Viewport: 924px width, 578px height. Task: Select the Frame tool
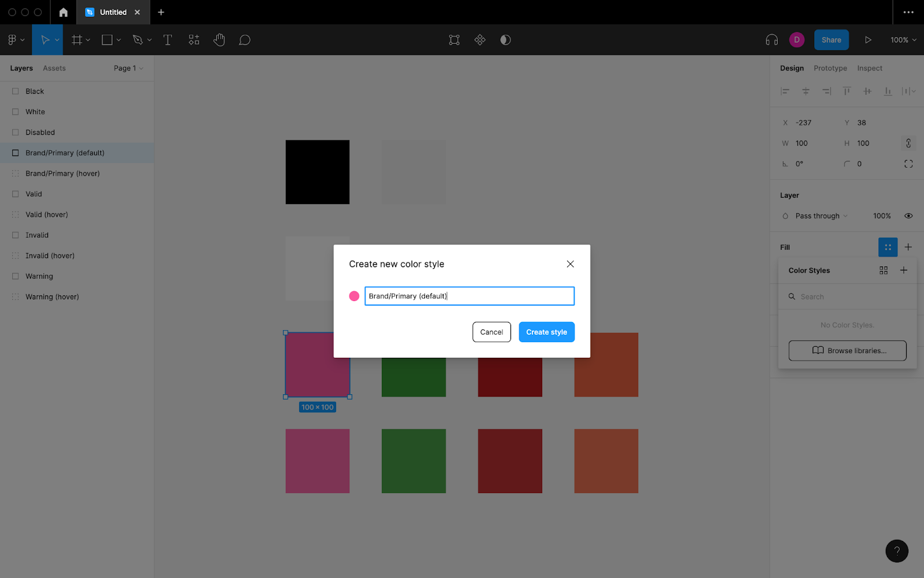76,40
